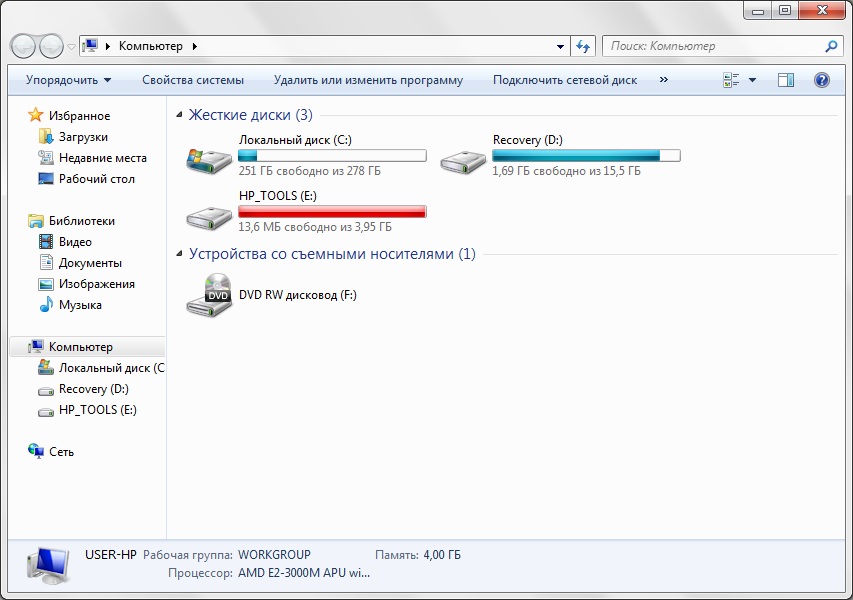Select the HP_TOOLS (E:) drive icon
The height and width of the screenshot is (600, 853).
(x=208, y=214)
